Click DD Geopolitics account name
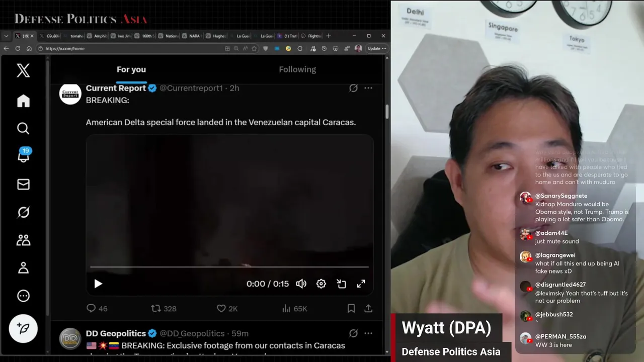Screen dimensions: 644x362 [x=116, y=333]
